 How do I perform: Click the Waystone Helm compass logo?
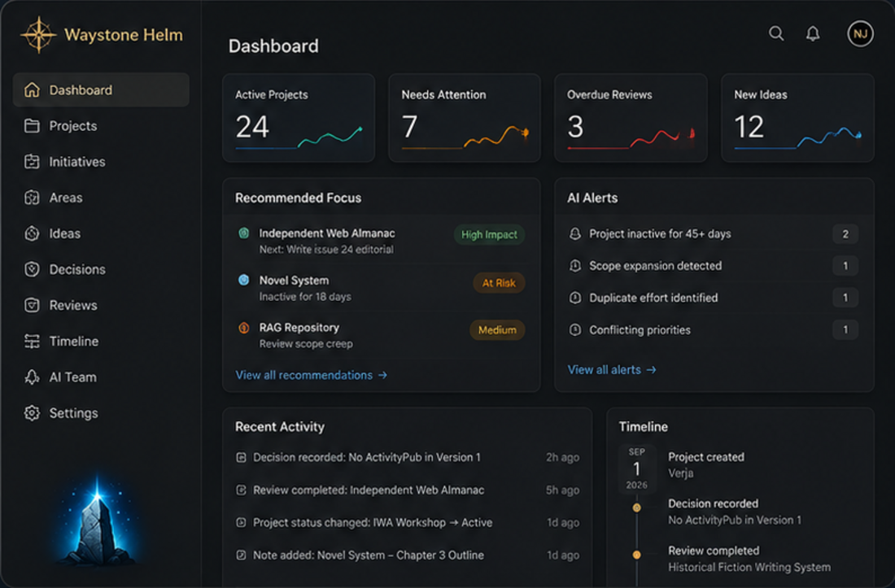(x=38, y=35)
